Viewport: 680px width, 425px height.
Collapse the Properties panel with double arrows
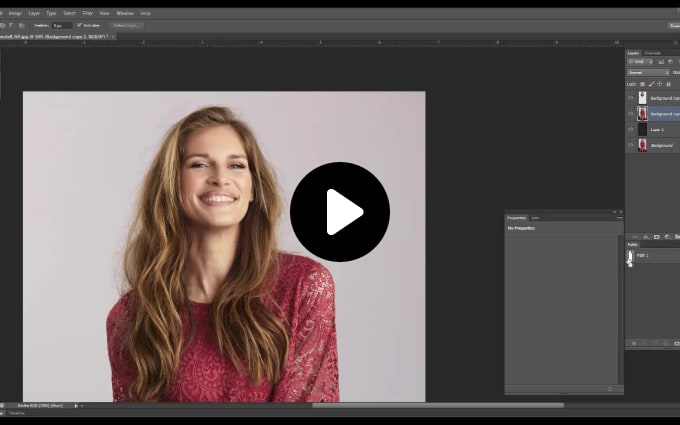point(615,212)
